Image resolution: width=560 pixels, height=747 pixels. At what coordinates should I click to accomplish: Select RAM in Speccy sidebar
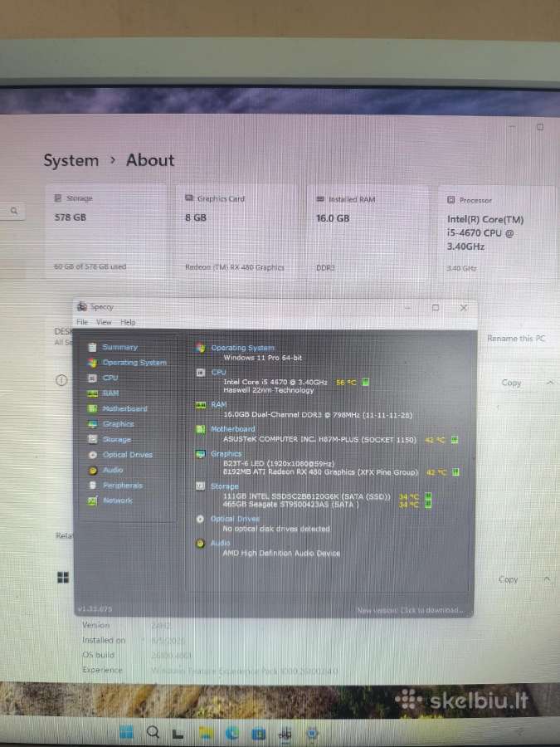coord(110,393)
